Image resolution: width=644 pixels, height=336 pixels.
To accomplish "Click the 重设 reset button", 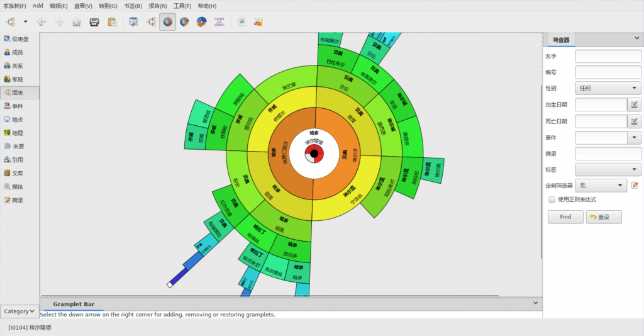I will pos(604,217).
